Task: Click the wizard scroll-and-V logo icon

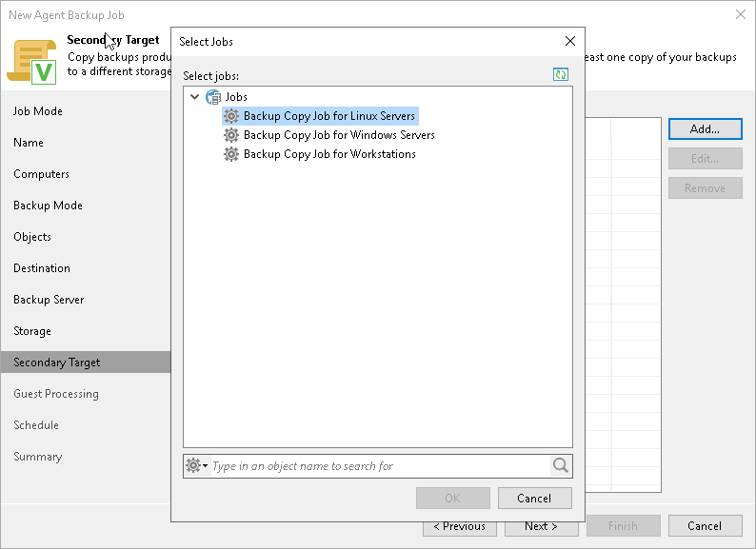Action: tap(31, 62)
